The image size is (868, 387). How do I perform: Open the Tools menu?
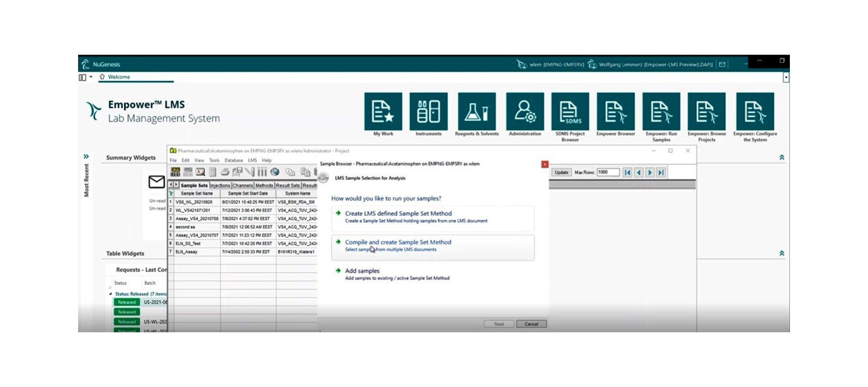tap(214, 160)
